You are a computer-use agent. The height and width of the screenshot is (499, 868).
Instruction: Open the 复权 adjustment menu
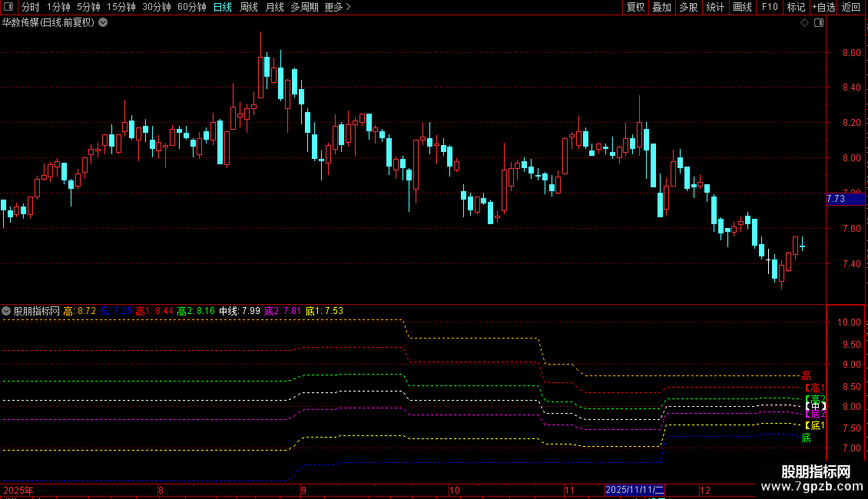pyautogui.click(x=635, y=7)
